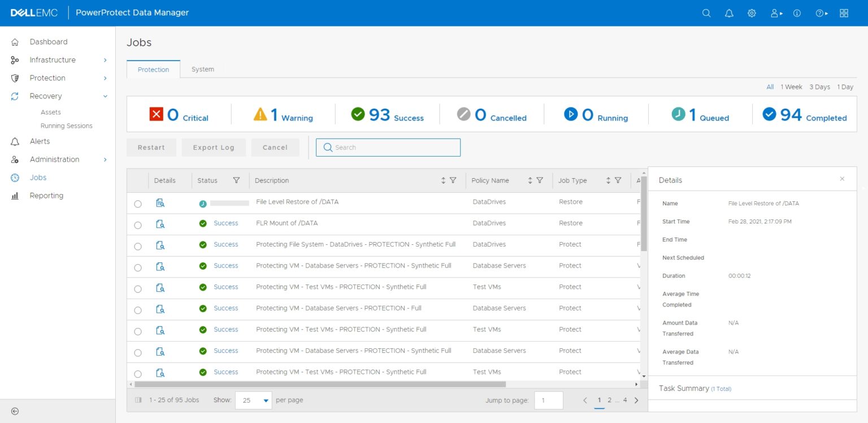Click the Export Log button
The width and height of the screenshot is (868, 423).
[214, 148]
